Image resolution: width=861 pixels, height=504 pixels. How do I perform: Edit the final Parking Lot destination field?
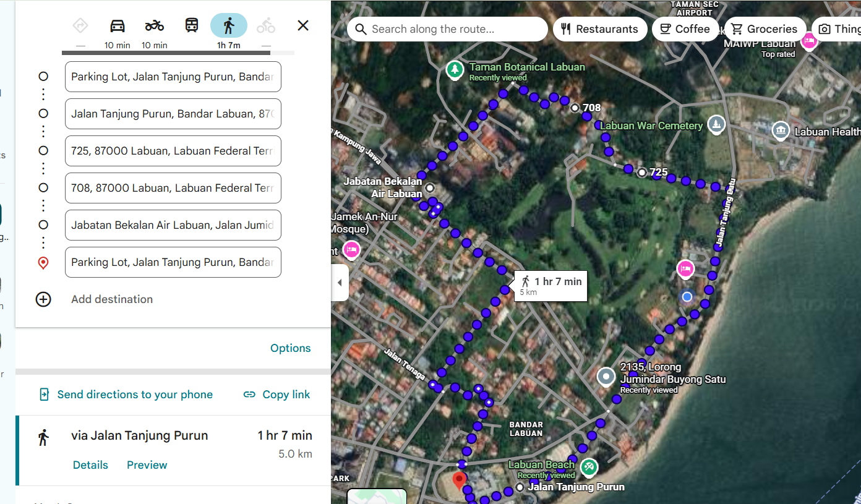point(173,262)
